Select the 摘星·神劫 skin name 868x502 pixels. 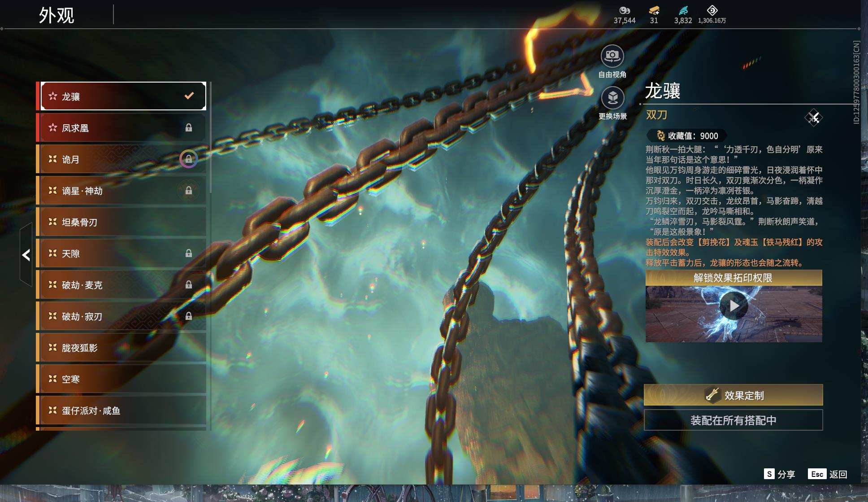pos(82,191)
